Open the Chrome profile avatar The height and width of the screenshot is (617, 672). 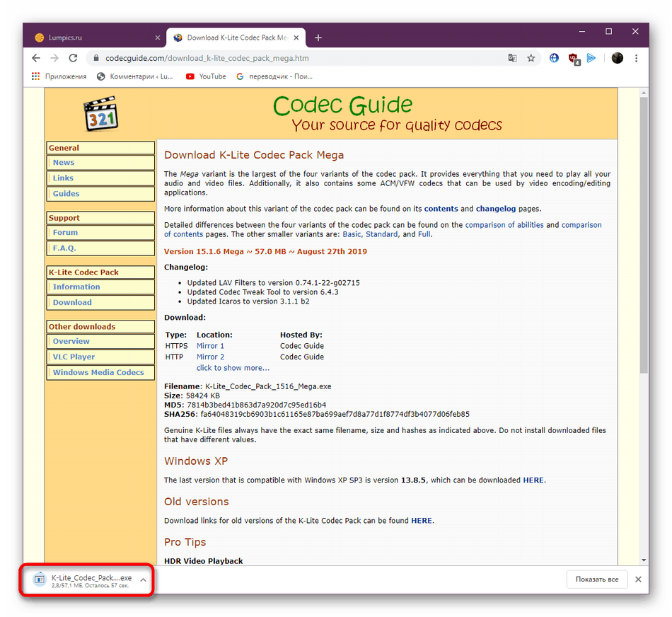(x=617, y=58)
